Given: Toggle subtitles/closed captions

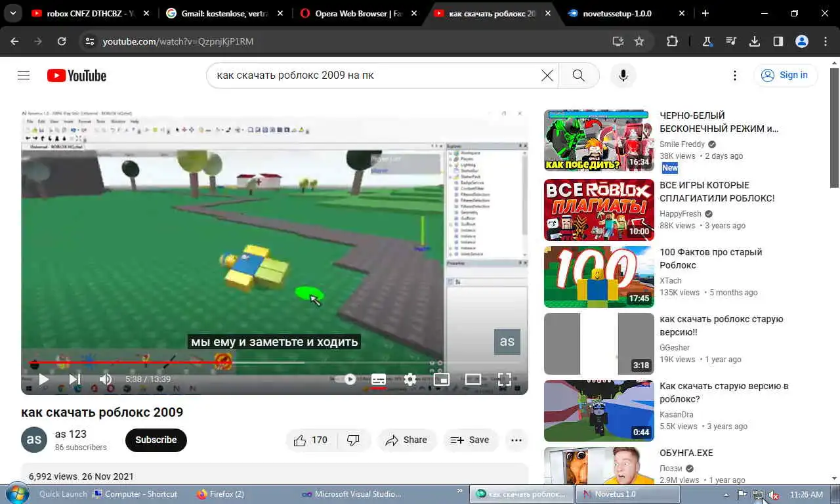Looking at the screenshot, I should [379, 379].
